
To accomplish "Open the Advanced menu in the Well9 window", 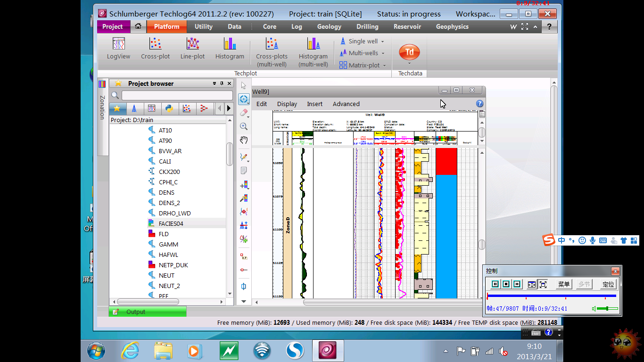I will pos(346,104).
